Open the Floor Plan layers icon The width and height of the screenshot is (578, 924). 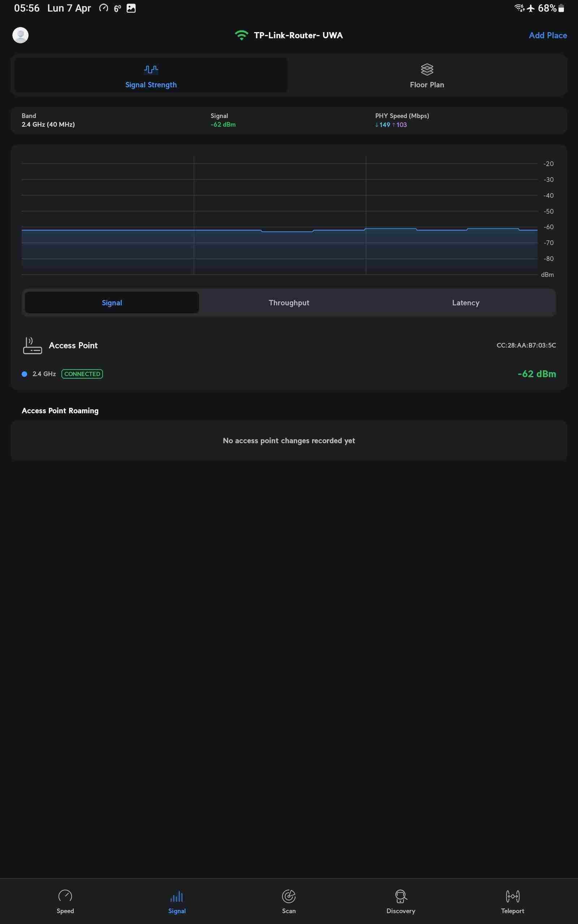click(427, 70)
